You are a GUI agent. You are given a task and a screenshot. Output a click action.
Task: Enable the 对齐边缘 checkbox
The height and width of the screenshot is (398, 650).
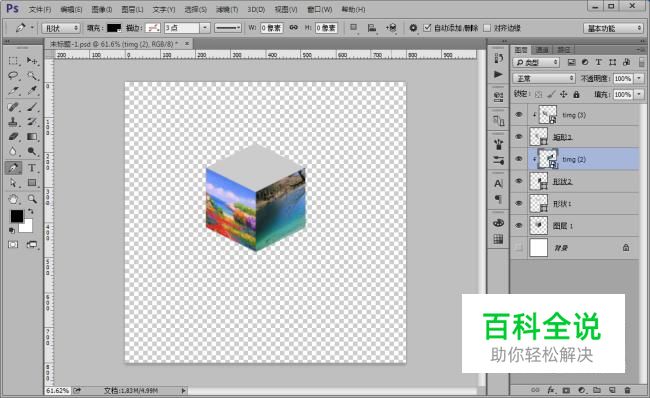click(487, 28)
